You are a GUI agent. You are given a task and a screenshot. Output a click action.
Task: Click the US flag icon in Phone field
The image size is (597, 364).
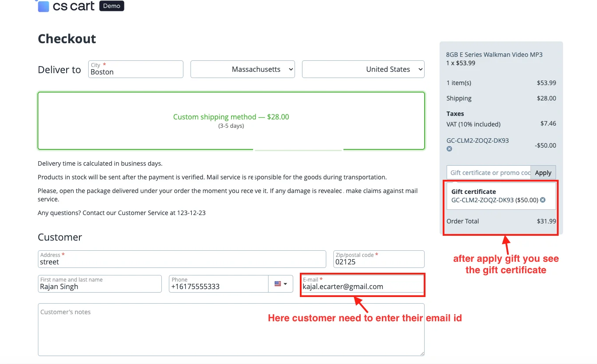(278, 284)
